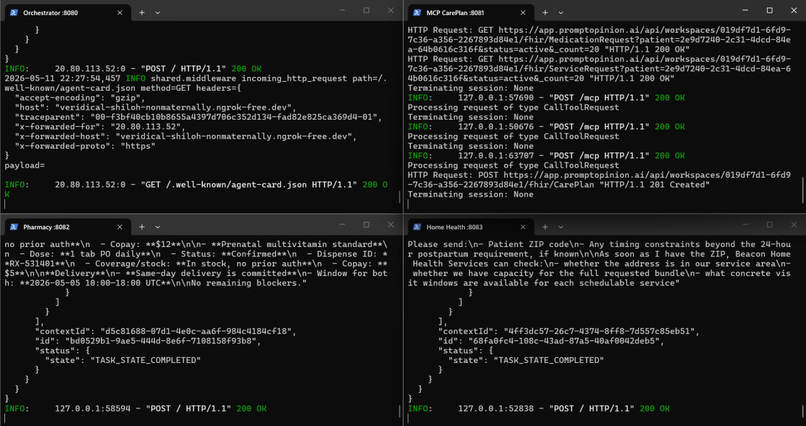Click PowerShell icon on MCP CarePlan tab
Image resolution: width=806 pixels, height=426 pixels.
point(417,13)
